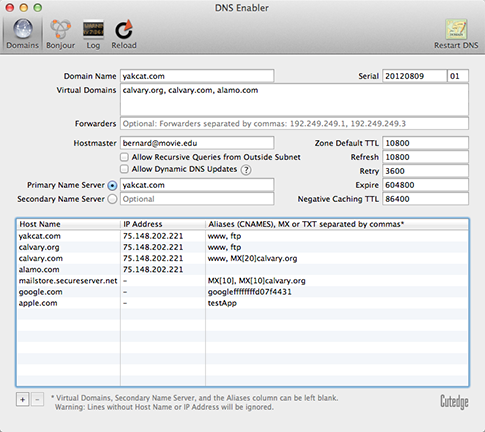485x432 pixels.
Task: Click the IP Address column header
Action: coord(163,224)
